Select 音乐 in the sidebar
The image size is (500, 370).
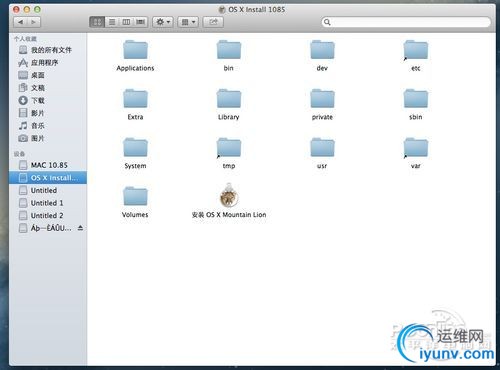48,126
